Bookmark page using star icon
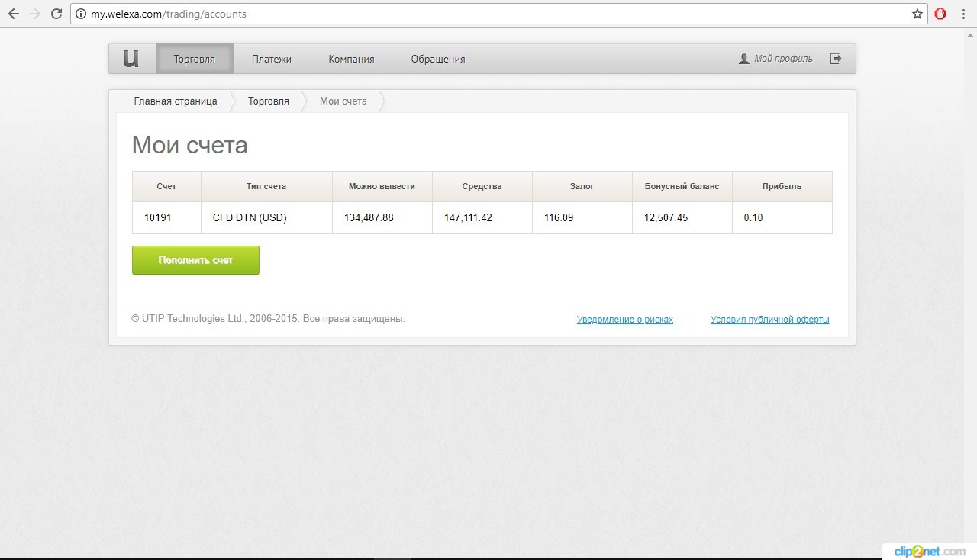This screenshot has width=977, height=560. pos(917,14)
